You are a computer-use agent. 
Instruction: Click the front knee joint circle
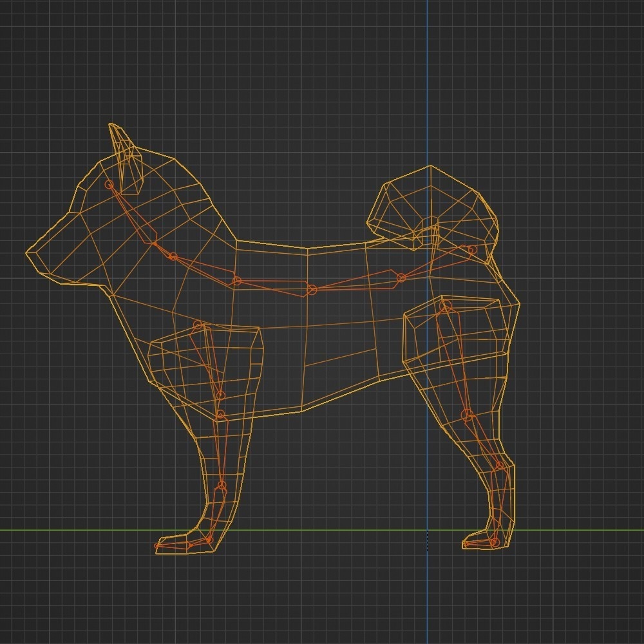pyautogui.click(x=220, y=415)
